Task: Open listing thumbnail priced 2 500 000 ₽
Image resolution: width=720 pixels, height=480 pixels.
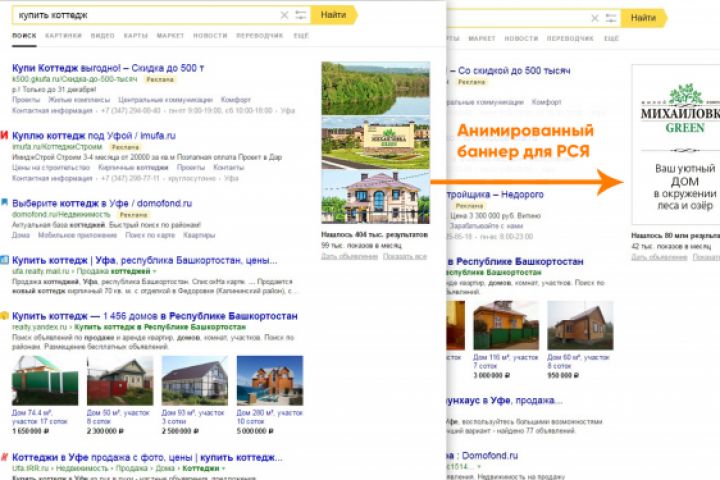Action: point(195,380)
